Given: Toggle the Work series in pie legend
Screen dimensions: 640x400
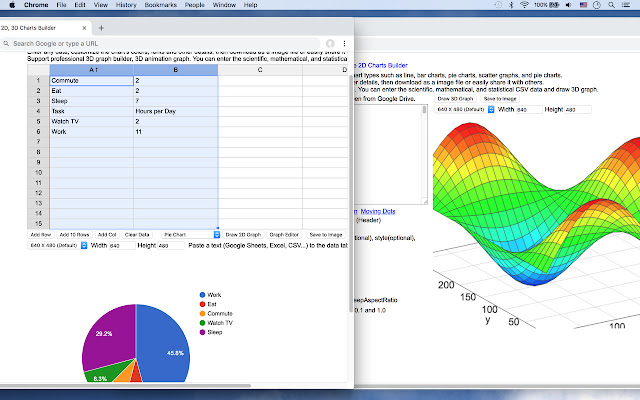Looking at the screenshot, I should tap(215, 295).
